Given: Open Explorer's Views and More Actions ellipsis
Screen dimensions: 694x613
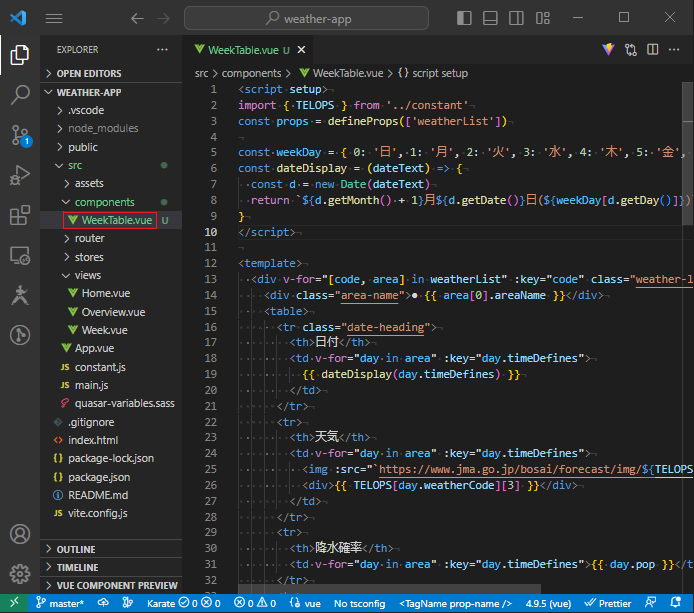Looking at the screenshot, I should 162,50.
